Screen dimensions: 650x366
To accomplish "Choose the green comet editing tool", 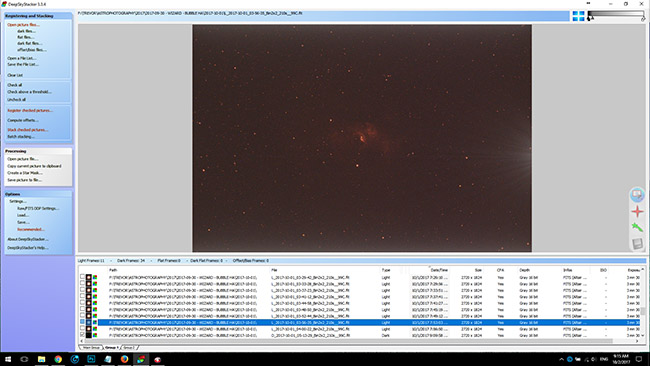I will tap(637, 227).
